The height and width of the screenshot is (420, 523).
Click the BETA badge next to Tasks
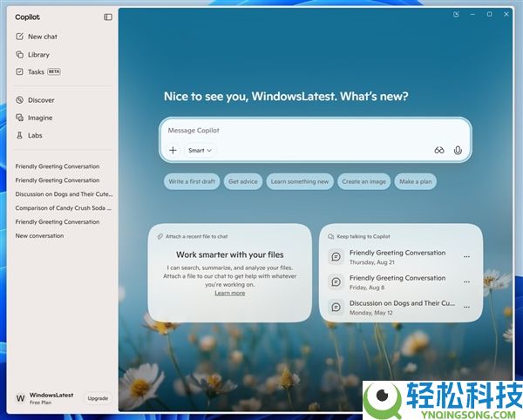click(54, 71)
